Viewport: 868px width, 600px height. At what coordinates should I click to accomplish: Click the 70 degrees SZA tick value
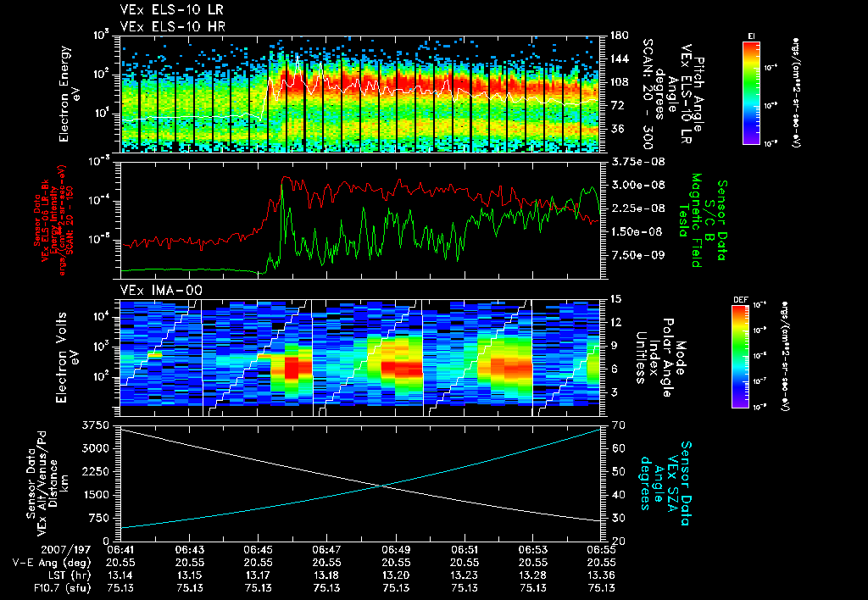(x=619, y=425)
